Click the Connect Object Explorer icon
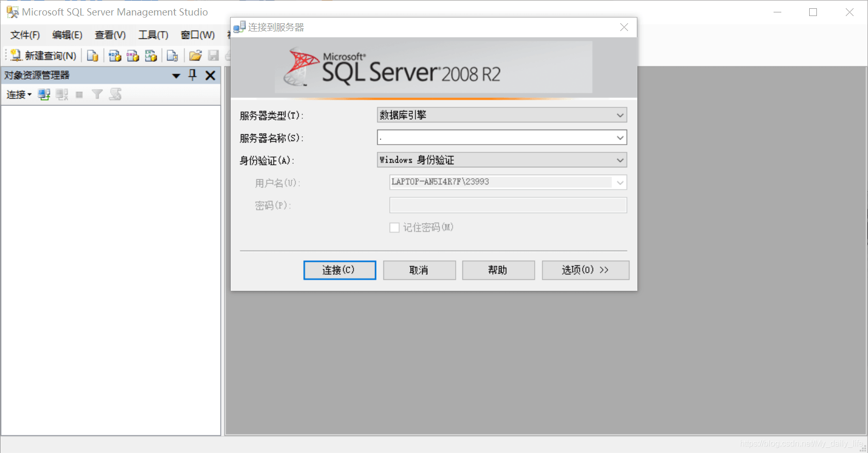This screenshot has width=868, height=453. click(44, 95)
